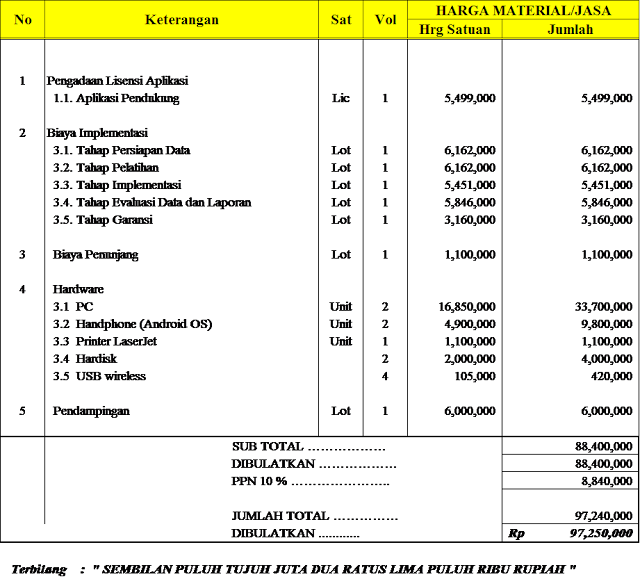Click Jumlah '3,160,000' for Tahap Garansi

pyautogui.click(x=607, y=220)
